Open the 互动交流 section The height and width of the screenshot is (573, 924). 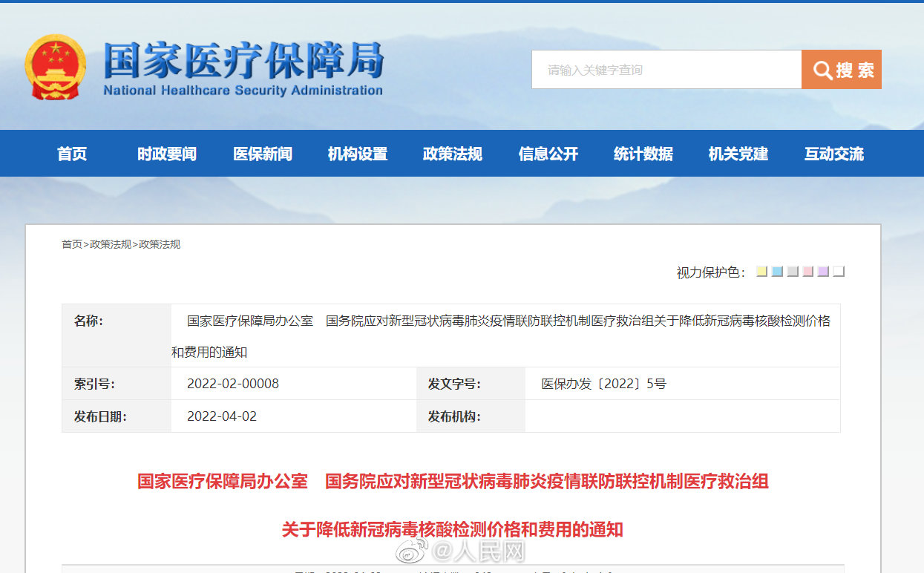tap(833, 154)
